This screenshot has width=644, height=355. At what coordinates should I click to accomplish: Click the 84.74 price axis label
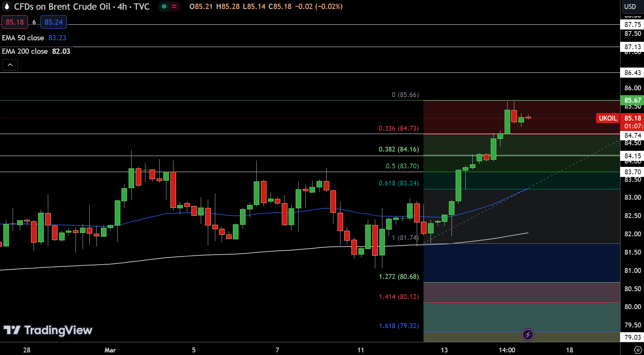tap(632, 136)
